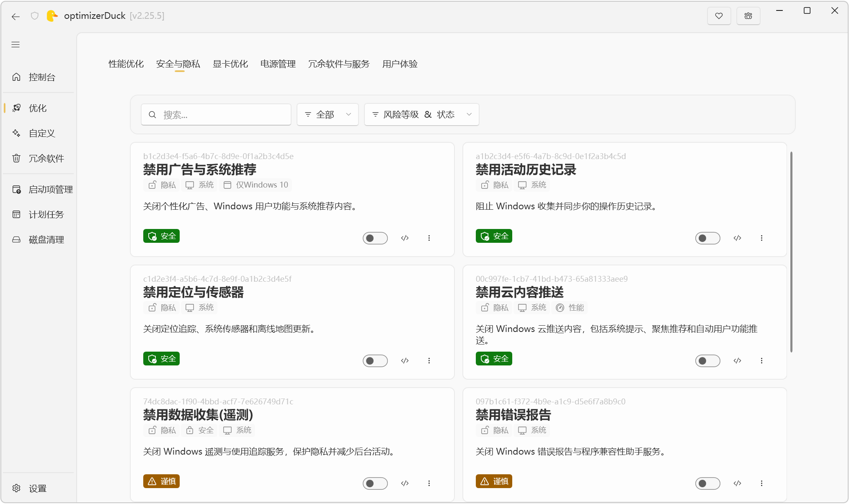
Task: Click 性能 tag on 禁用云内容推送 card
Action: [570, 308]
